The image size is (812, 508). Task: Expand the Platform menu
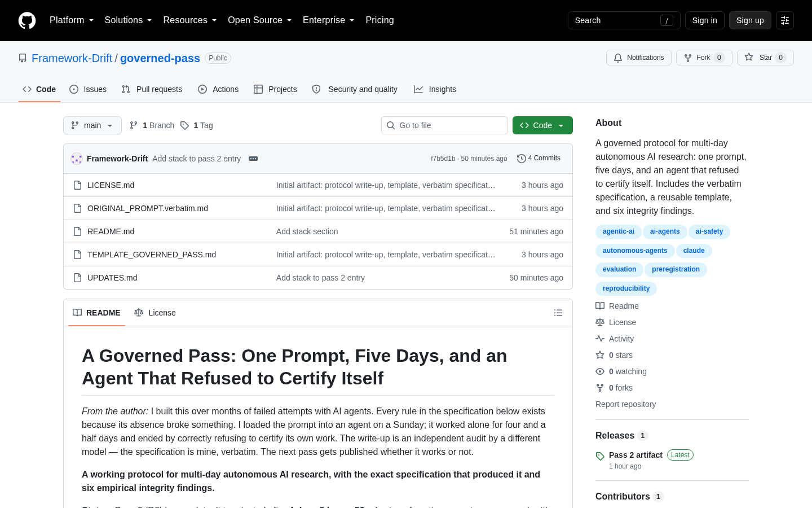72,20
